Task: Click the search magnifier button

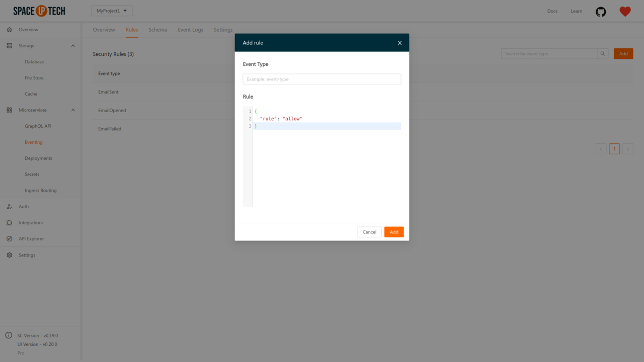Action: (603, 54)
